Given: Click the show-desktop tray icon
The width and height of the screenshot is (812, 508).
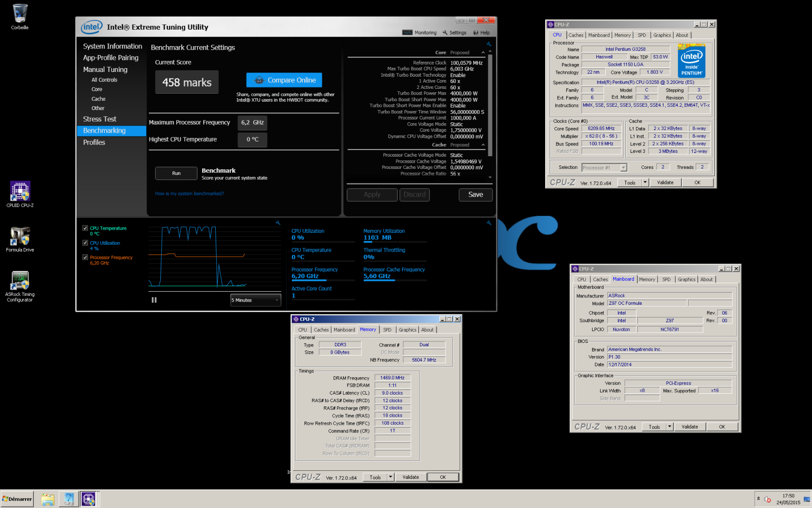Looking at the screenshot, I should click(x=807, y=499).
